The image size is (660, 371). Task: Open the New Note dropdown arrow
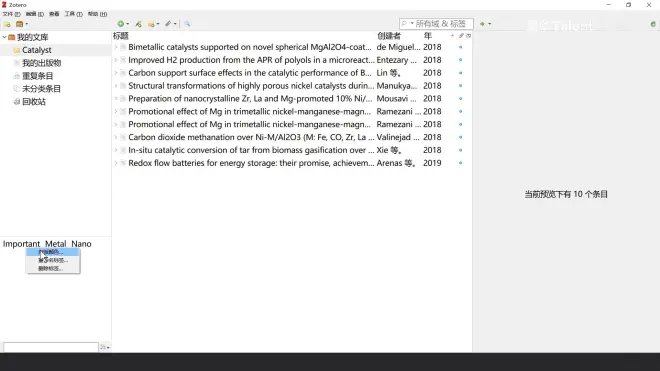(158, 24)
